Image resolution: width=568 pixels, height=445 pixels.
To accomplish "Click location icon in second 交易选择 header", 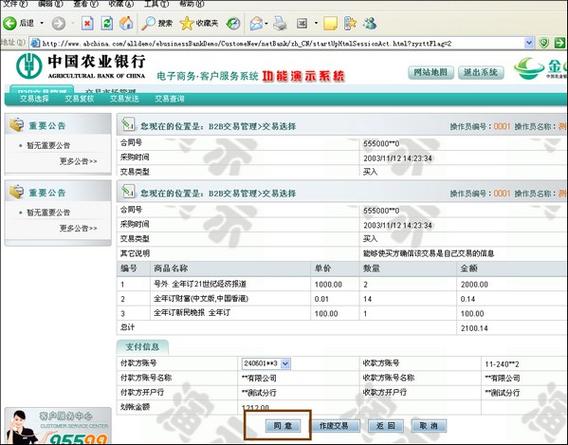I will (128, 191).
